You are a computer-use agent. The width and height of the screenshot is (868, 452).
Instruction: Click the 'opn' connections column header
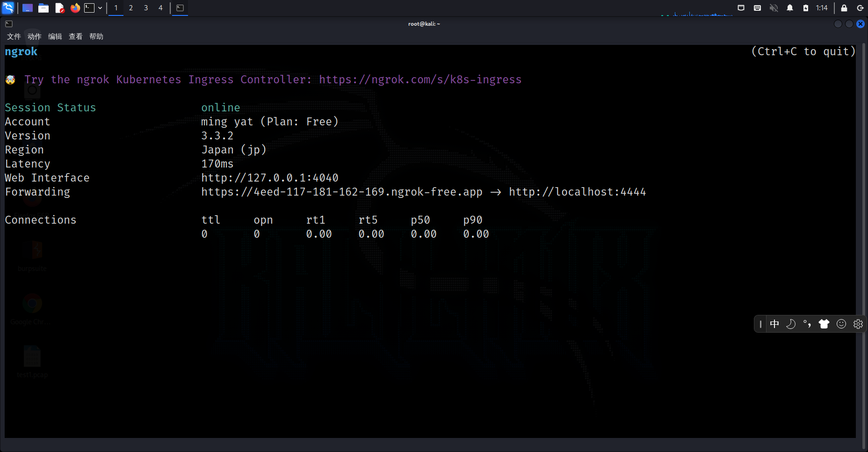[263, 220]
